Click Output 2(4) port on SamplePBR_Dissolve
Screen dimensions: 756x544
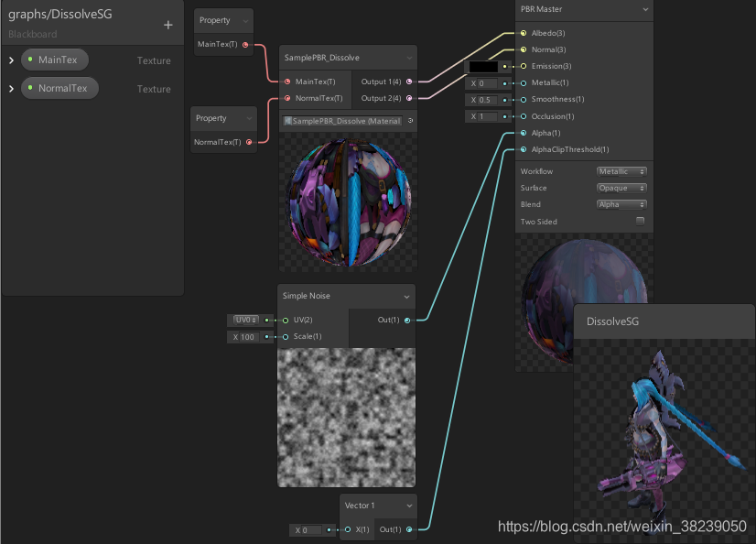[x=409, y=98]
